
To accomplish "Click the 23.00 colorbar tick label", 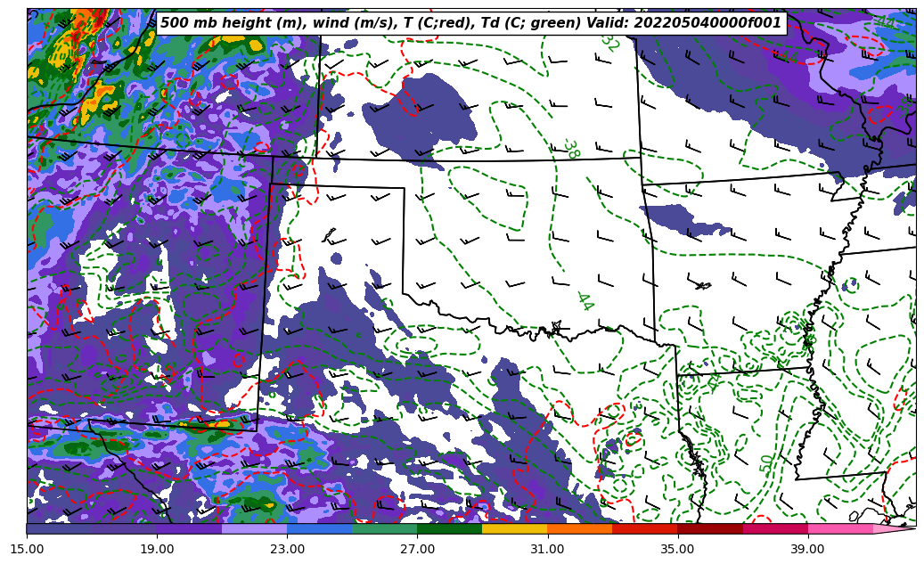I will point(287,549).
